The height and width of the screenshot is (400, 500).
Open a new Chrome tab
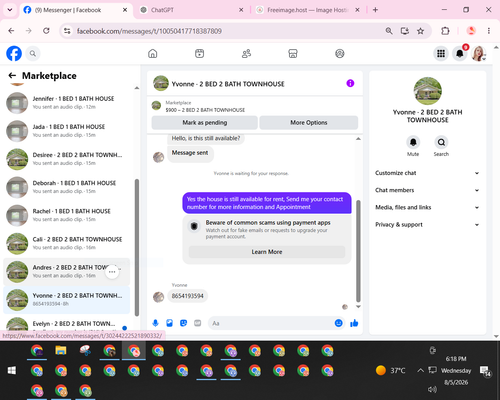[x=375, y=10]
